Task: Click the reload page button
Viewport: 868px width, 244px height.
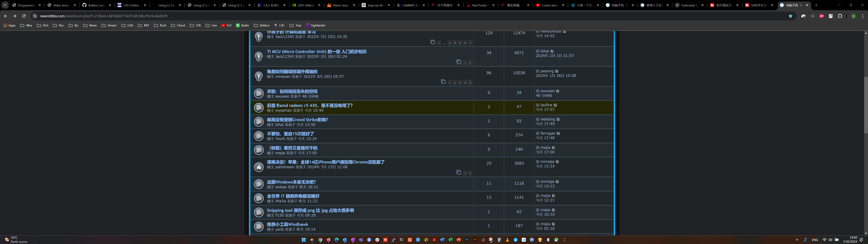Action: [x=24, y=16]
